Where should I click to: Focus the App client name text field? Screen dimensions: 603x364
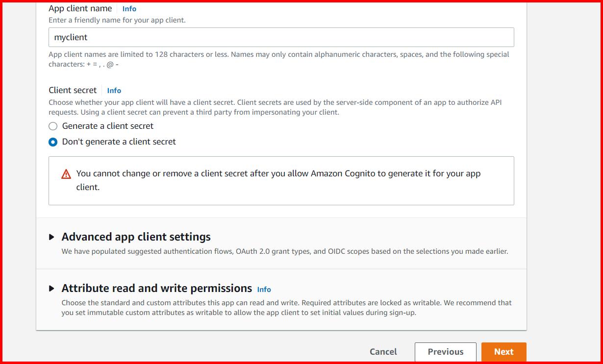pyautogui.click(x=281, y=37)
